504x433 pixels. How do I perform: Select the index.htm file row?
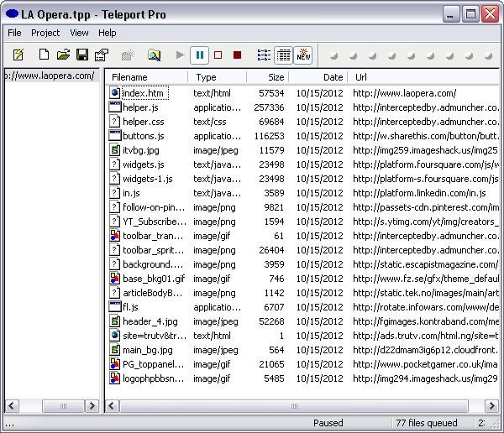[143, 93]
